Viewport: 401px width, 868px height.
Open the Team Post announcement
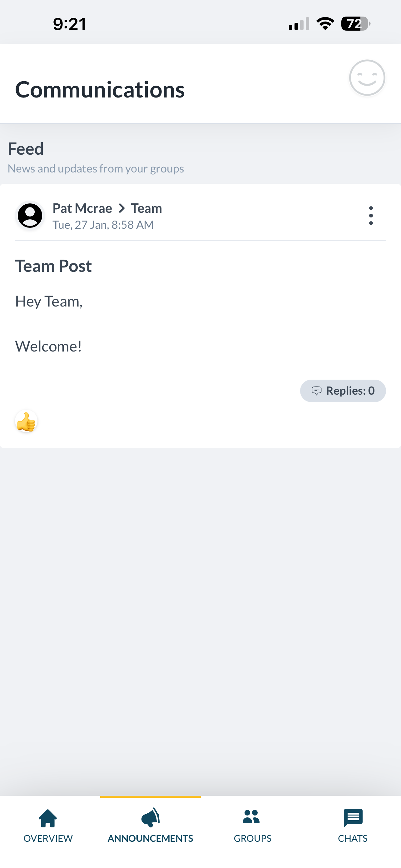(53, 266)
